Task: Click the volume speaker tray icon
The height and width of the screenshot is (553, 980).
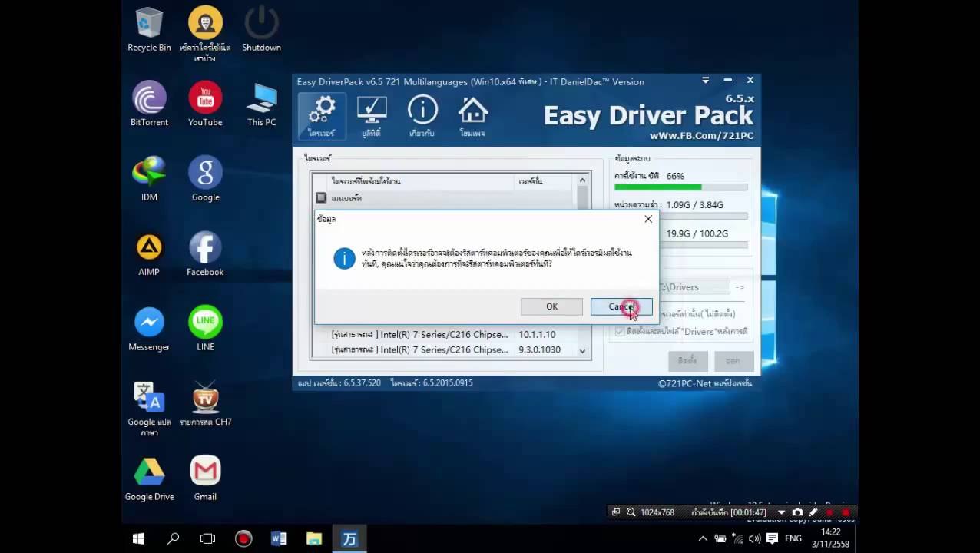Action: point(754,538)
